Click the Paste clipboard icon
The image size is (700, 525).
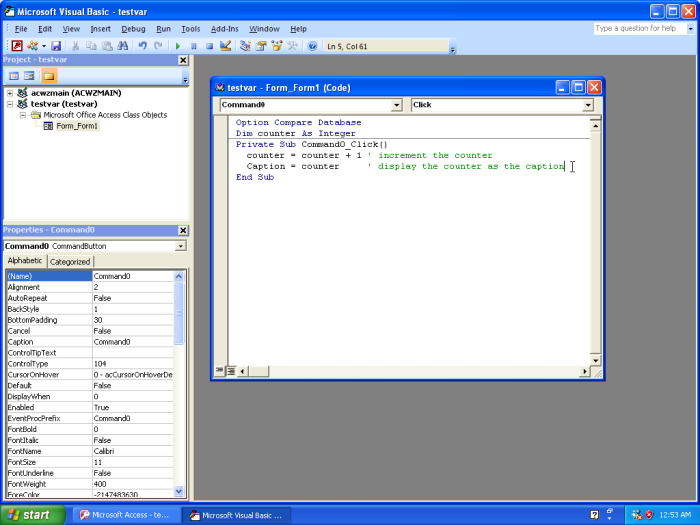coord(107,46)
